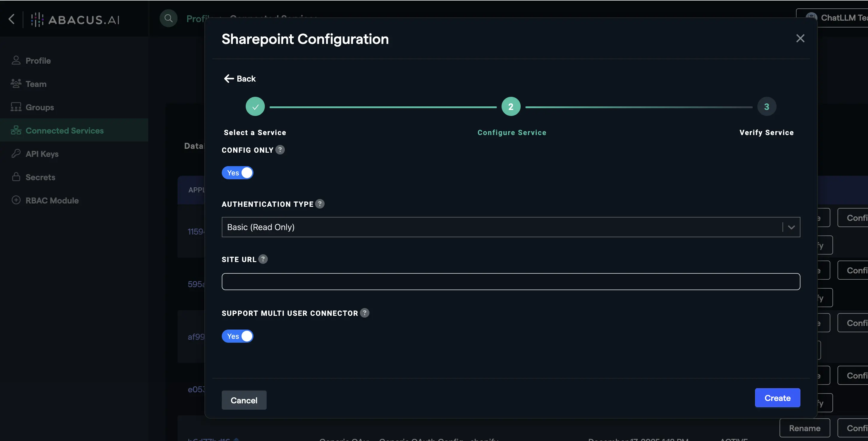Click Config Only help question icon
Image resolution: width=868 pixels, height=441 pixels.
[280, 150]
